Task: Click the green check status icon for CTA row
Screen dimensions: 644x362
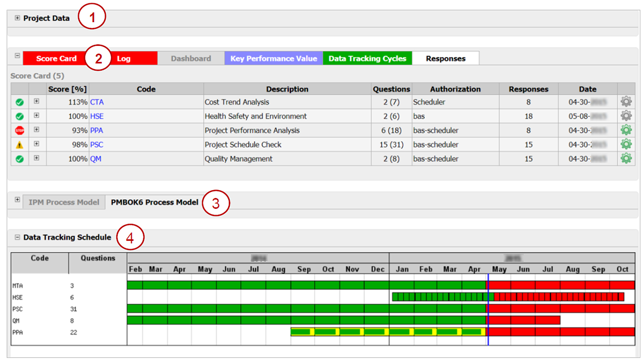Action: (x=19, y=102)
